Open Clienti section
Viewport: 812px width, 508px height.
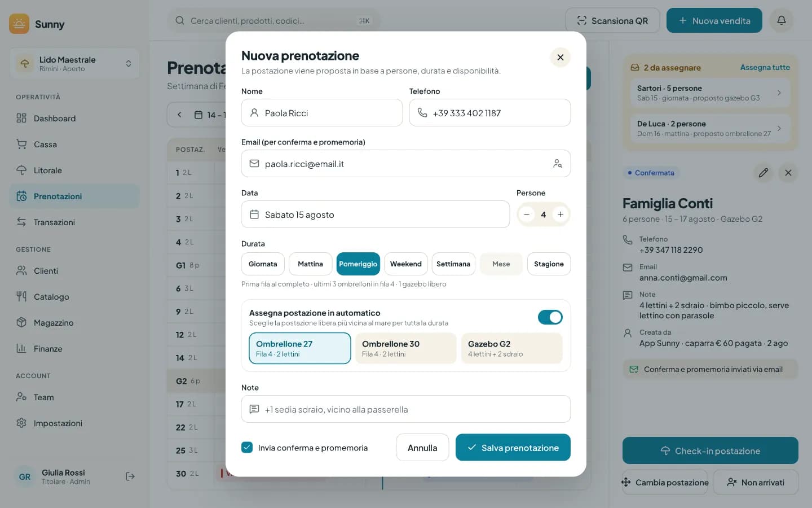[74, 271]
